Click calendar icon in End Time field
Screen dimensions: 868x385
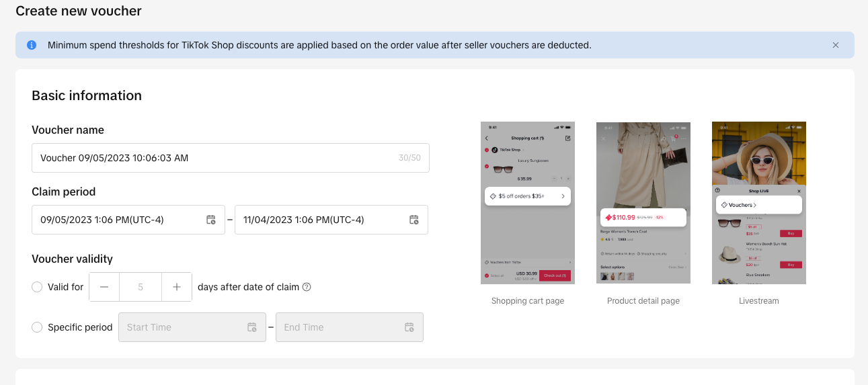point(409,327)
